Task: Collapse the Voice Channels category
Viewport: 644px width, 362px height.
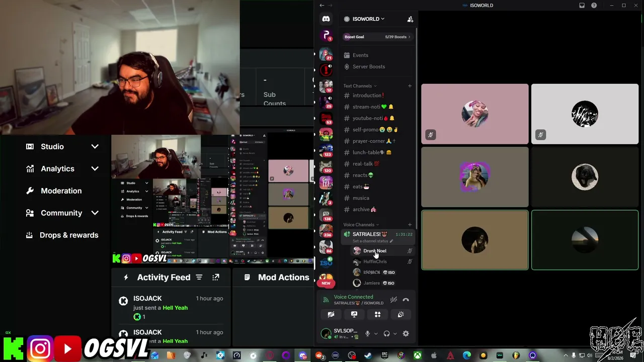Action: (x=361, y=225)
